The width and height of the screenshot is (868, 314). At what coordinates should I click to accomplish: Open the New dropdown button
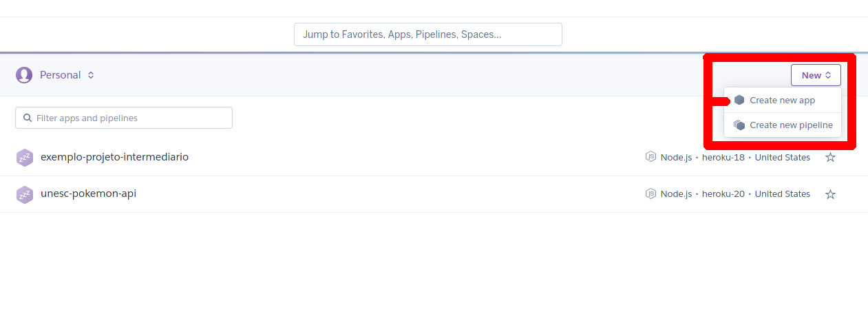coord(816,75)
